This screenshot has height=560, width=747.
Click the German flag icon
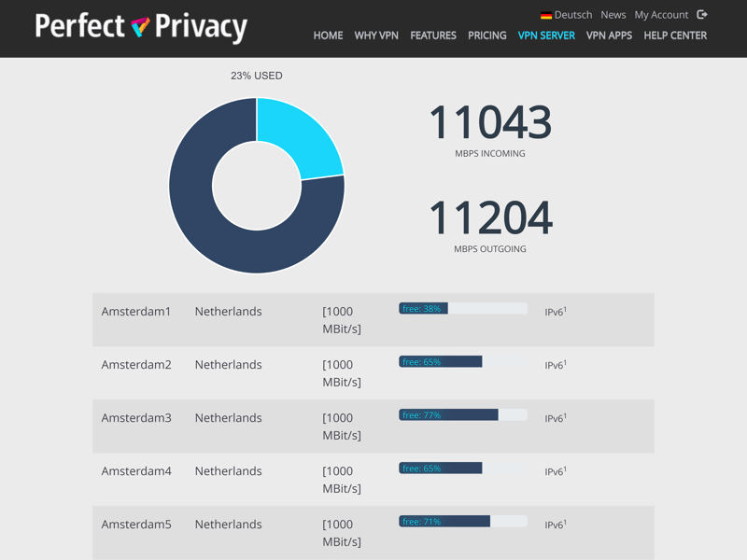pos(546,15)
